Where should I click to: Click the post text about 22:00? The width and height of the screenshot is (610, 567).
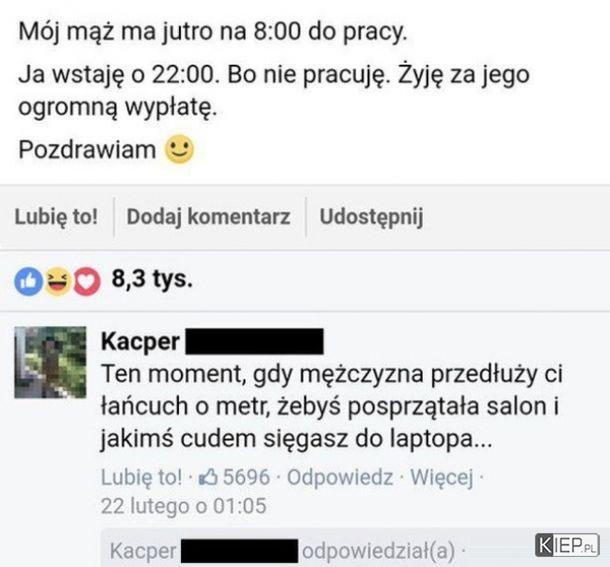pyautogui.click(x=274, y=91)
